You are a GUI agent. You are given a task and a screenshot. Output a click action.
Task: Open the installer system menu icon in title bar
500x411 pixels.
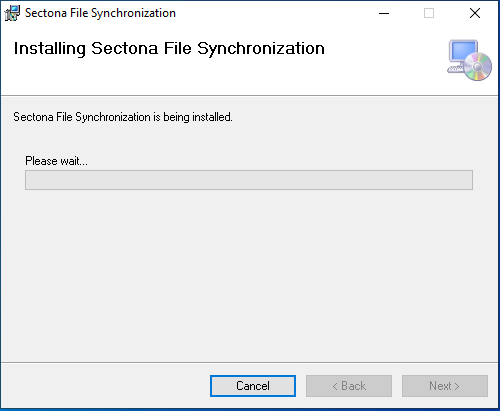[x=12, y=13]
